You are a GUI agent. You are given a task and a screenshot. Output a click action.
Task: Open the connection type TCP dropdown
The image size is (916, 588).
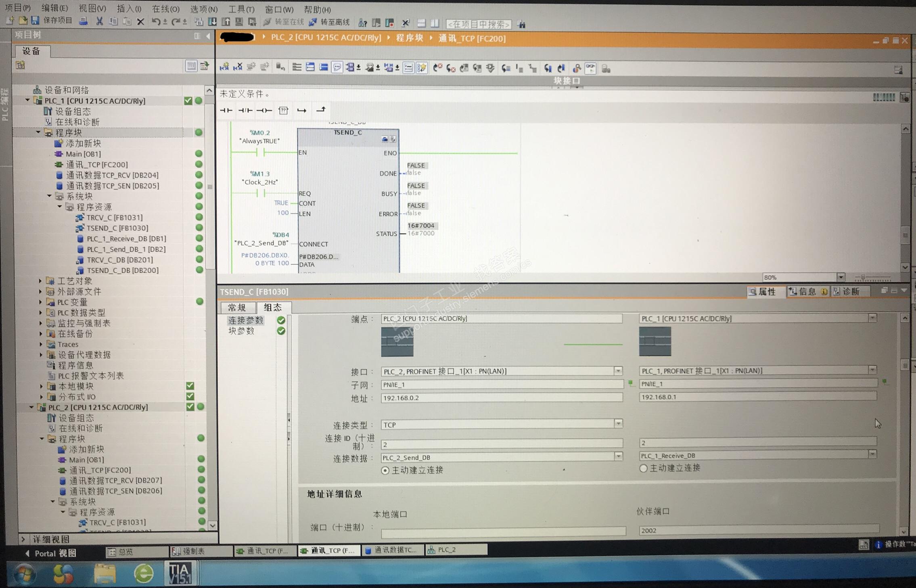point(618,424)
